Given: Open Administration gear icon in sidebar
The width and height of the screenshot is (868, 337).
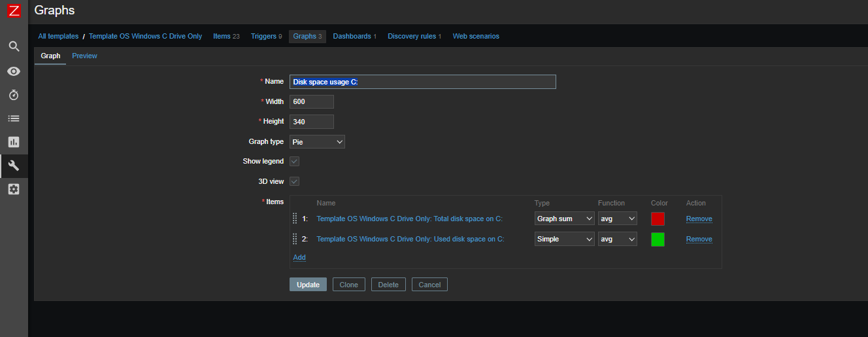Looking at the screenshot, I should [x=14, y=189].
